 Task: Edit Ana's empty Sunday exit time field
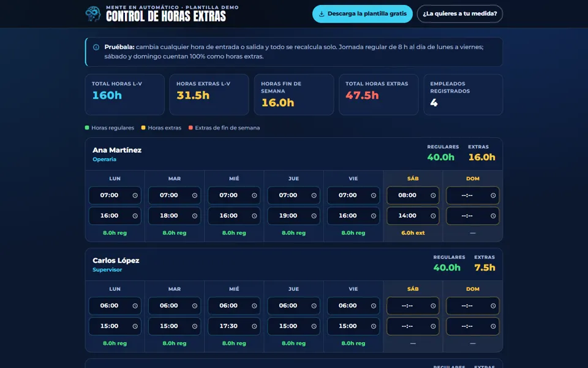point(472,216)
